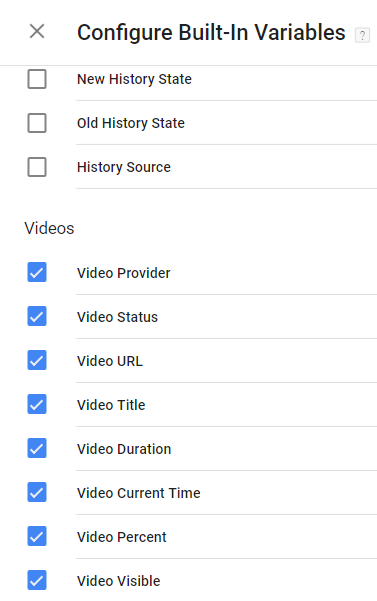Disable the Video Status checkbox

pyautogui.click(x=37, y=316)
